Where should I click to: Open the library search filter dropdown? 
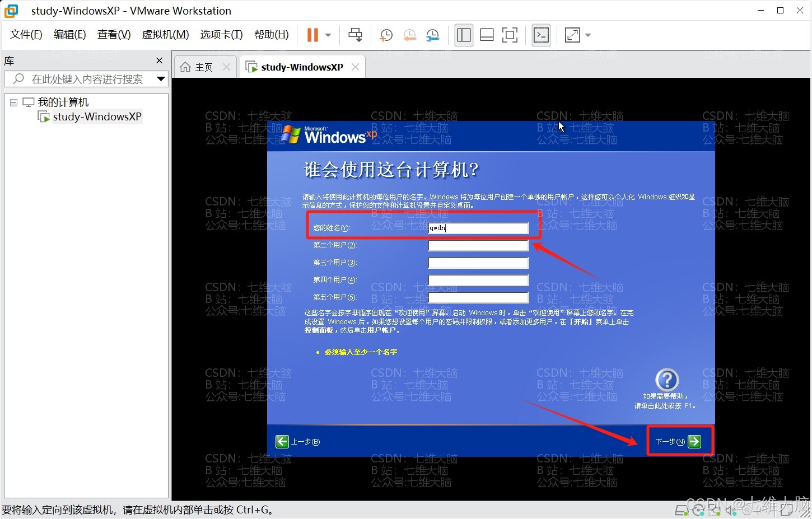pyautogui.click(x=161, y=79)
